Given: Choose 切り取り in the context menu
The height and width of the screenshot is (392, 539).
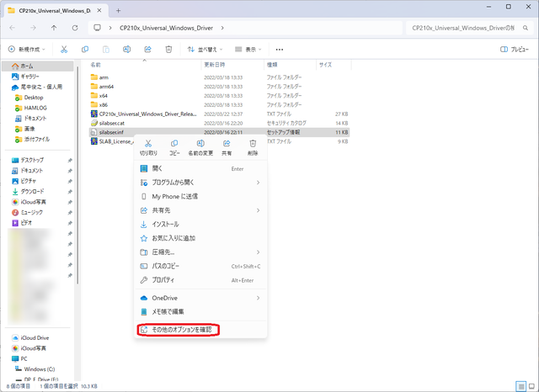Looking at the screenshot, I should click(x=148, y=148).
